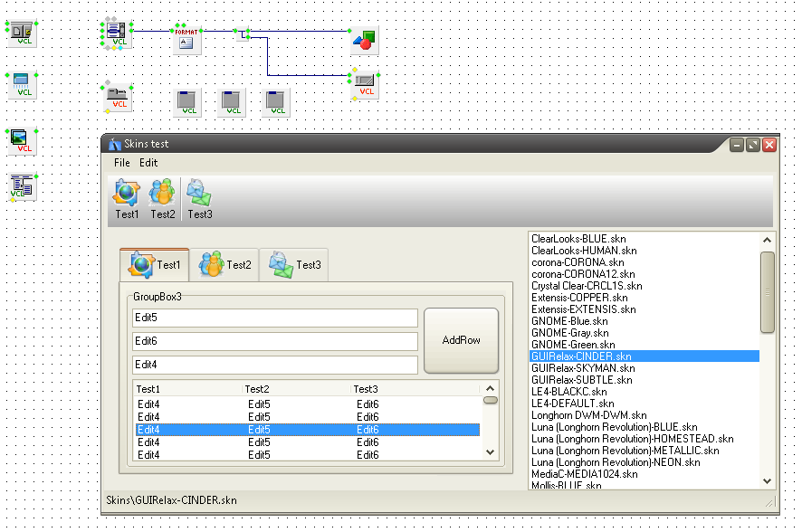Switch to the Test3 tab
The image size is (802, 532).
(x=294, y=265)
